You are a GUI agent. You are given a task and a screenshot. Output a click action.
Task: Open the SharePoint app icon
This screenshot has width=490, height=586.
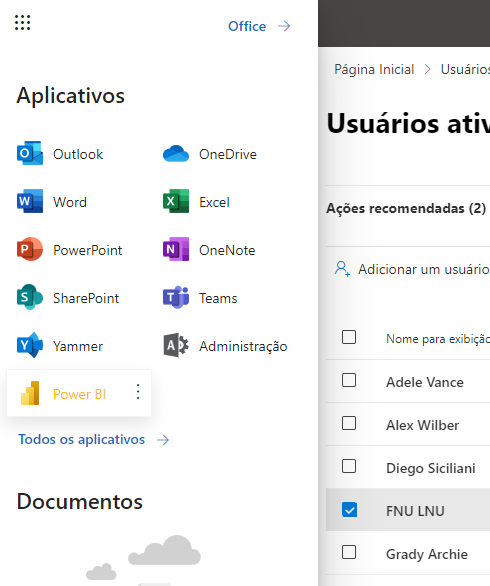click(x=30, y=297)
